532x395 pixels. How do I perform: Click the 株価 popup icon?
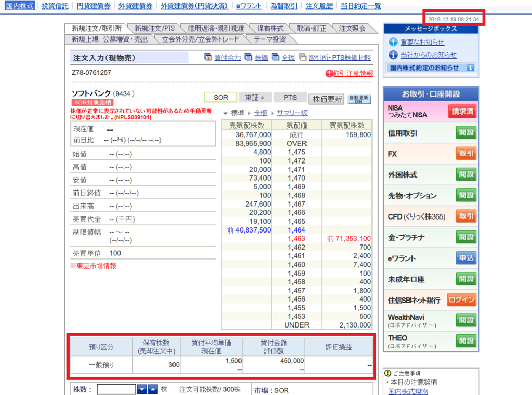coord(248,57)
